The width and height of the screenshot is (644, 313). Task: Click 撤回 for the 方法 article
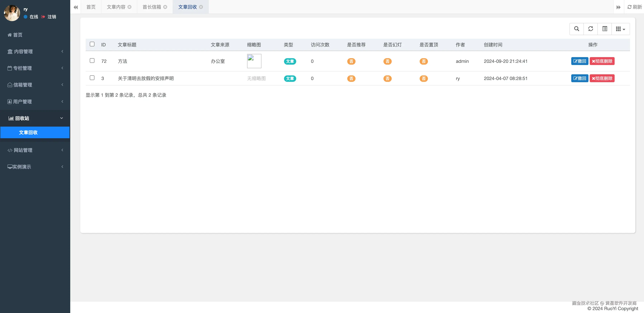point(579,61)
